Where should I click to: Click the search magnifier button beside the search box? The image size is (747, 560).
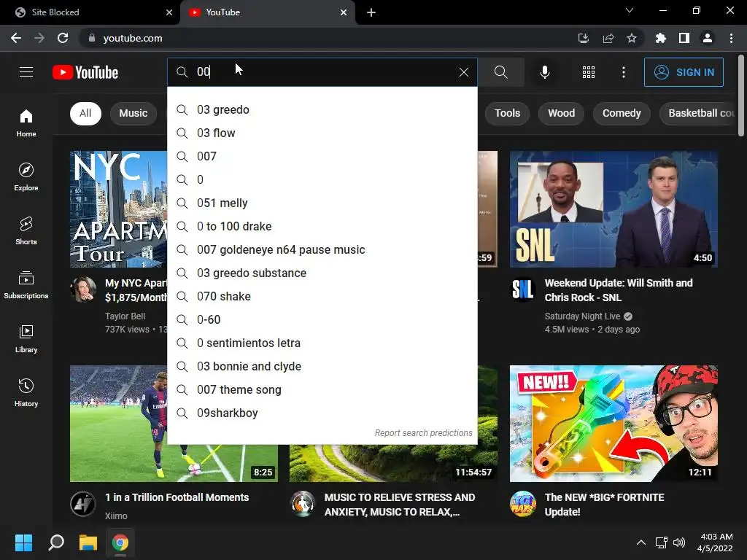click(x=500, y=72)
